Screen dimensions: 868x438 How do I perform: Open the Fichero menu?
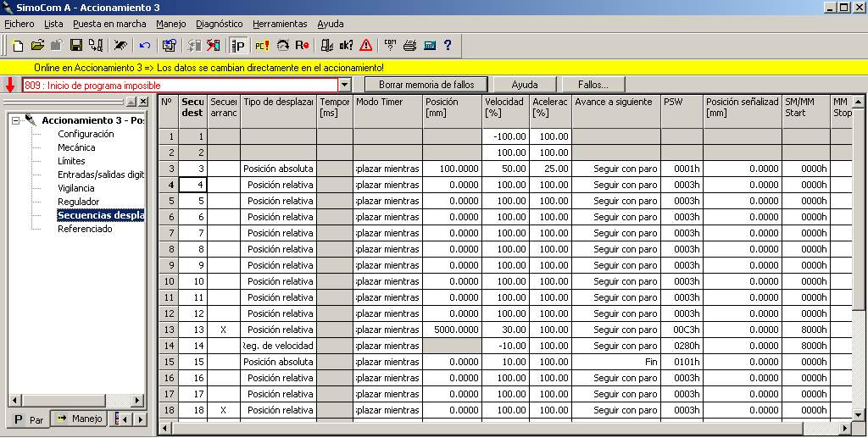click(19, 24)
